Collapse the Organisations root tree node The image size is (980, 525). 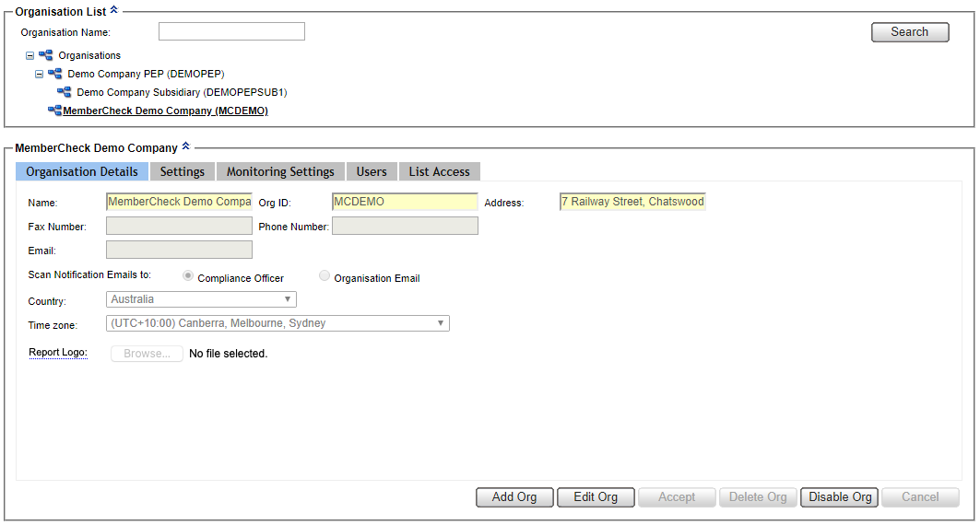pos(30,55)
